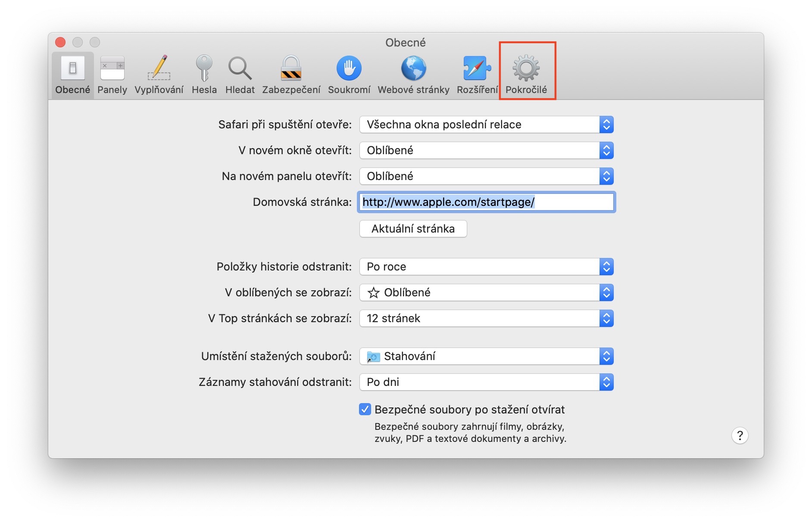The image size is (812, 522).
Task: Expand Položky historie odstranit dropdown
Action: pyautogui.click(x=487, y=267)
